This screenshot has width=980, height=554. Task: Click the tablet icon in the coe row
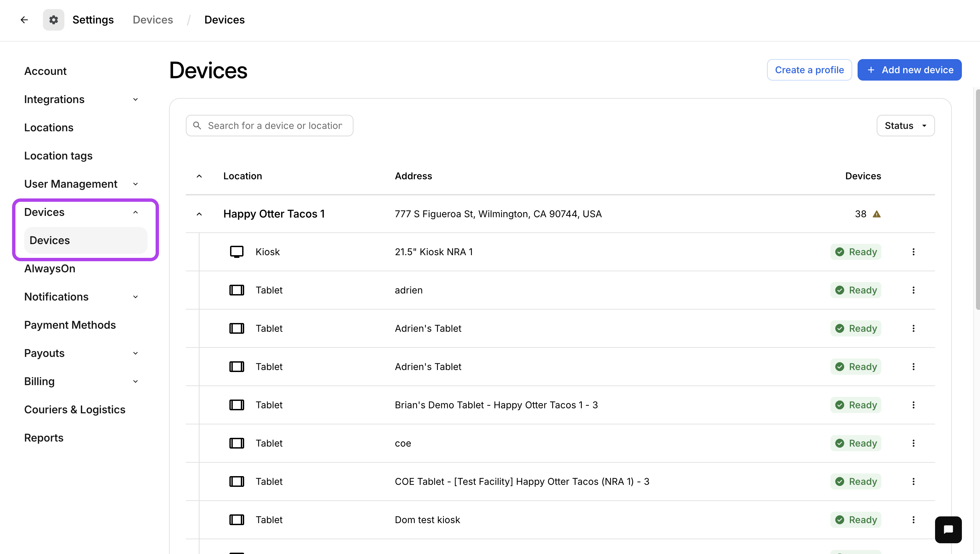(x=236, y=443)
